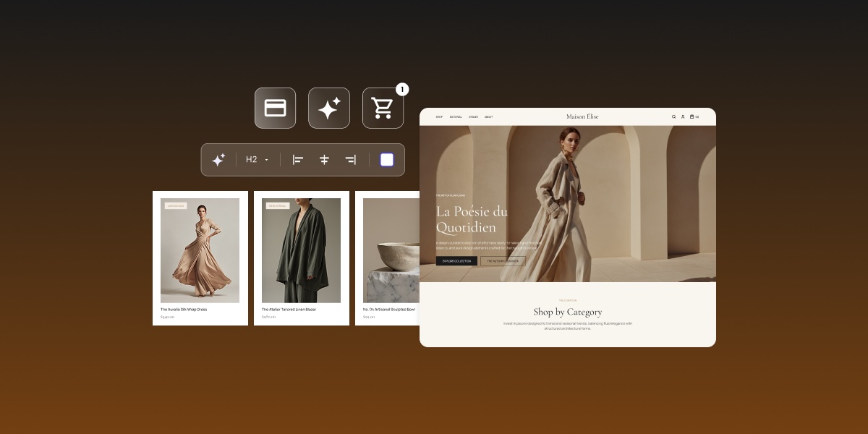The width and height of the screenshot is (868, 434).
Task: Select the Atelier Tailored Linen Blazer product image
Action: click(x=301, y=250)
